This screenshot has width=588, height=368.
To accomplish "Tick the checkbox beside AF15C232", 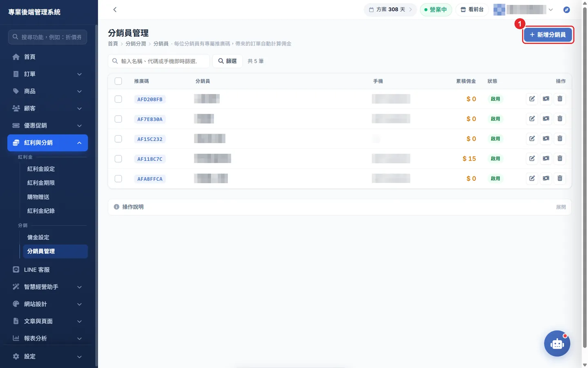I will (118, 139).
